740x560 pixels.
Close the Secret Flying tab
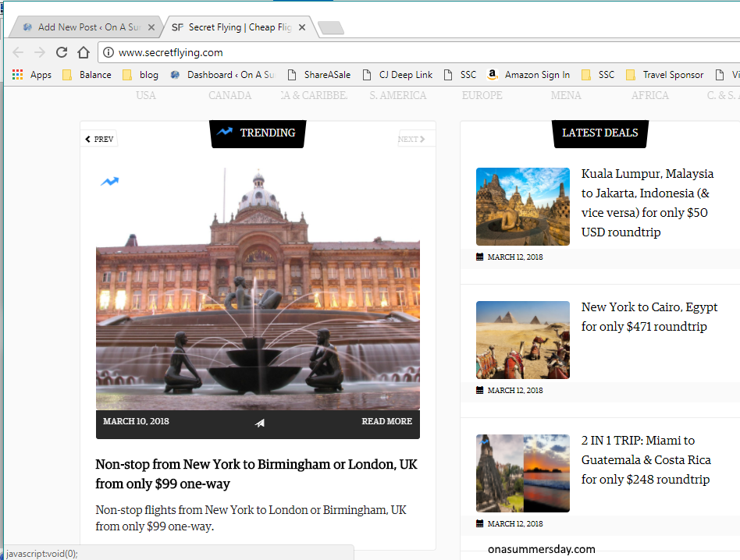coord(302,27)
